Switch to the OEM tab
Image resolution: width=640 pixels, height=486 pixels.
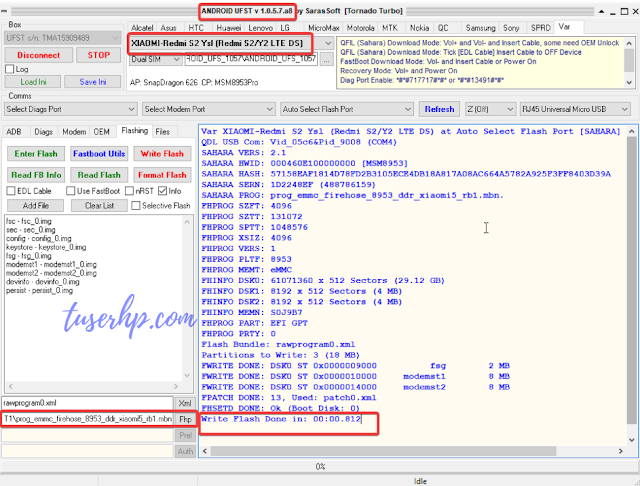coord(101,132)
